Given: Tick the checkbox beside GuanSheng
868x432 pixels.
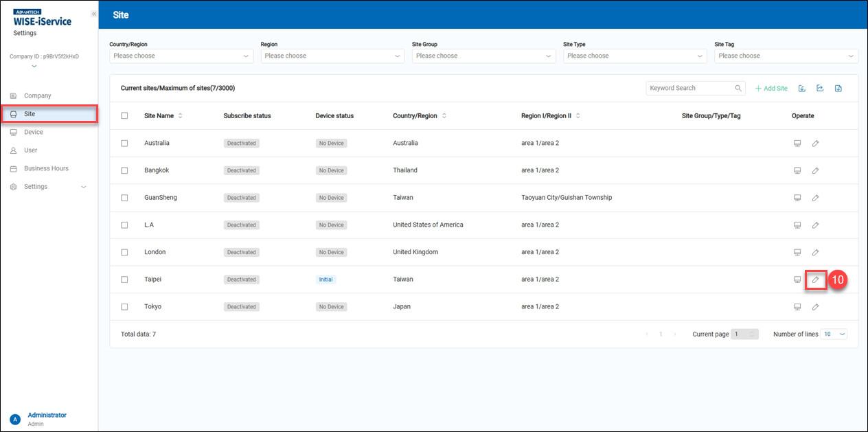Looking at the screenshot, I should [124, 197].
